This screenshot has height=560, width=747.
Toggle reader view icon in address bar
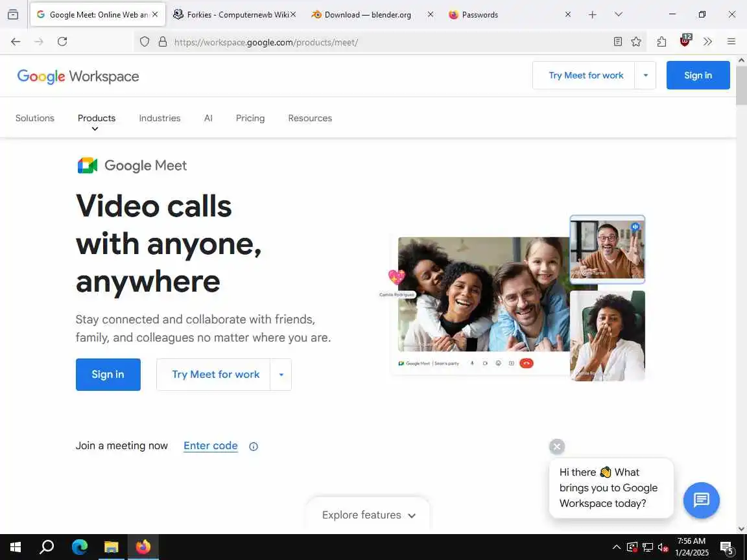pyautogui.click(x=618, y=42)
